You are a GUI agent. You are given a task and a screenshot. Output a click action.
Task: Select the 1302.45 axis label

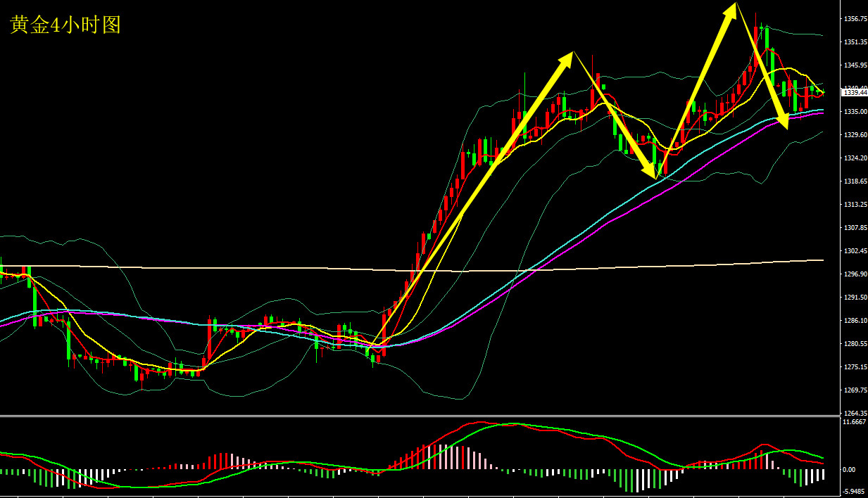tap(855, 251)
